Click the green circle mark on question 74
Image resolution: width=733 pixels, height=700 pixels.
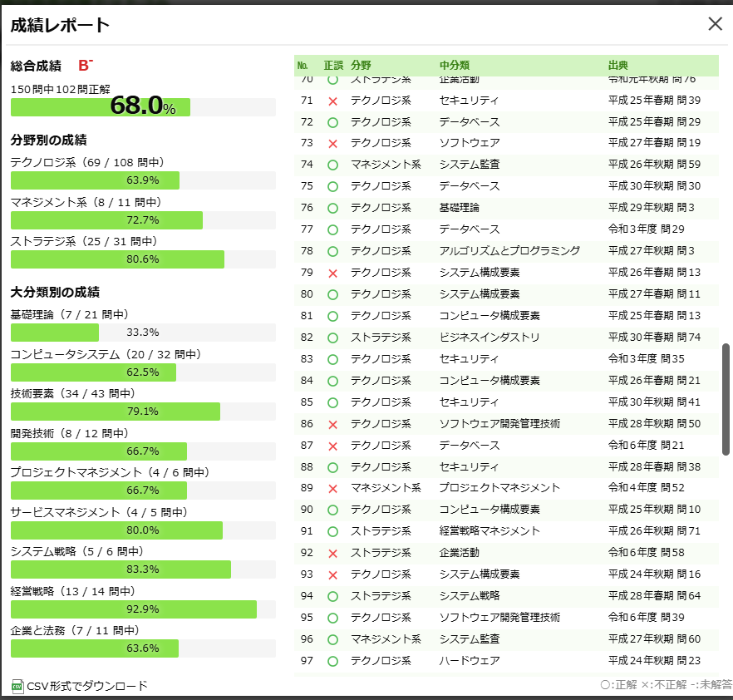click(332, 165)
